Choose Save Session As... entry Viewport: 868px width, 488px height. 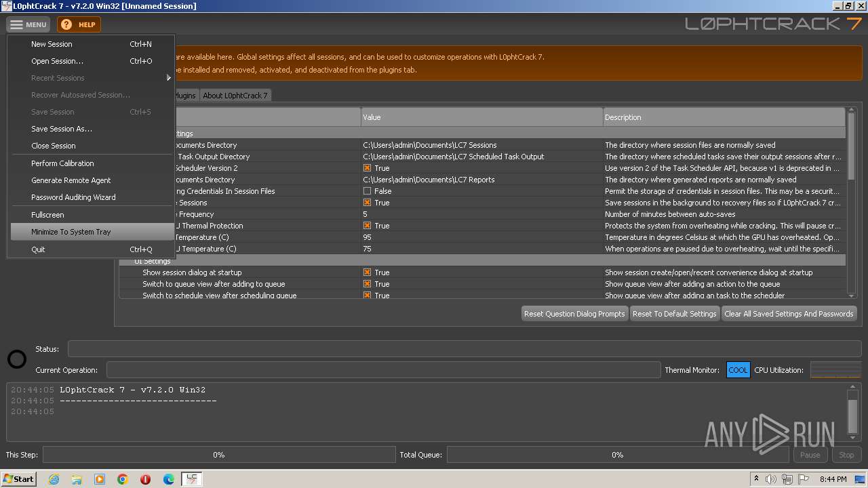[92, 129]
